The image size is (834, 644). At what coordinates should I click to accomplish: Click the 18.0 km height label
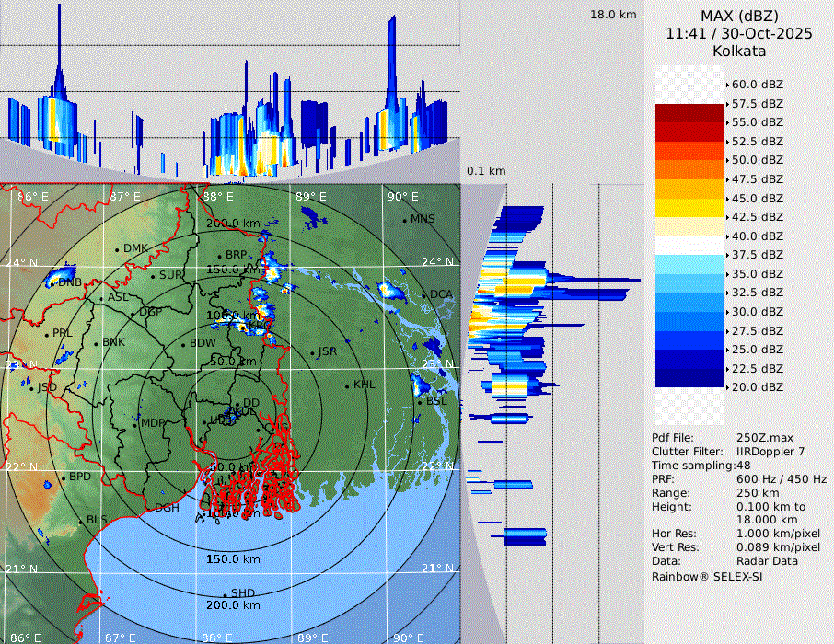coord(613,15)
